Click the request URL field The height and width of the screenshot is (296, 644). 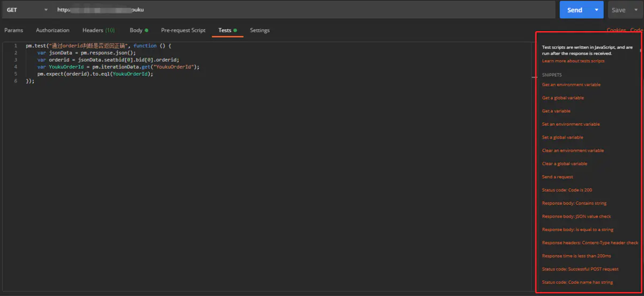point(303,10)
